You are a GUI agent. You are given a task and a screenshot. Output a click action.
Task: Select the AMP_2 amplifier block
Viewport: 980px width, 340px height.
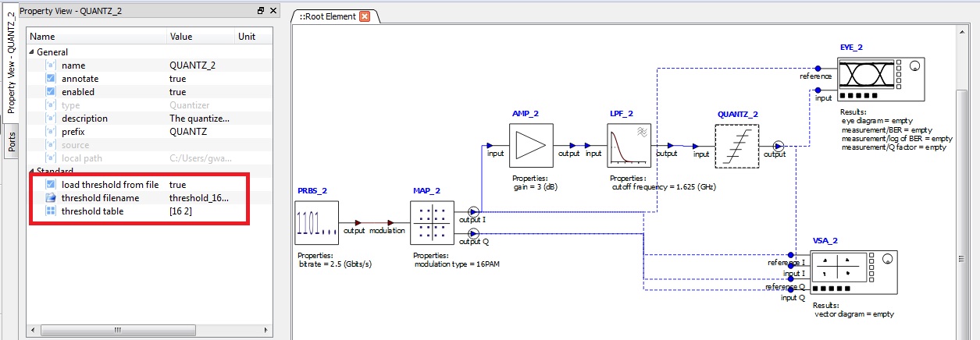(x=532, y=145)
